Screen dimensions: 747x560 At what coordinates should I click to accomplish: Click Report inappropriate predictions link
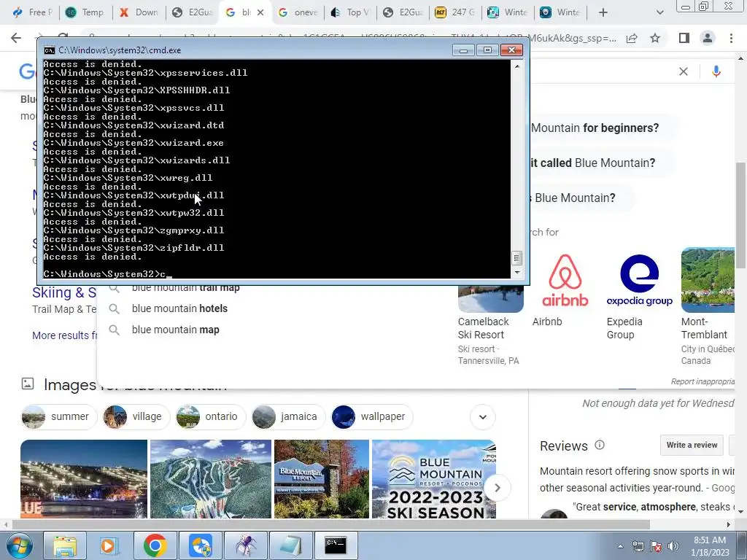click(x=703, y=381)
